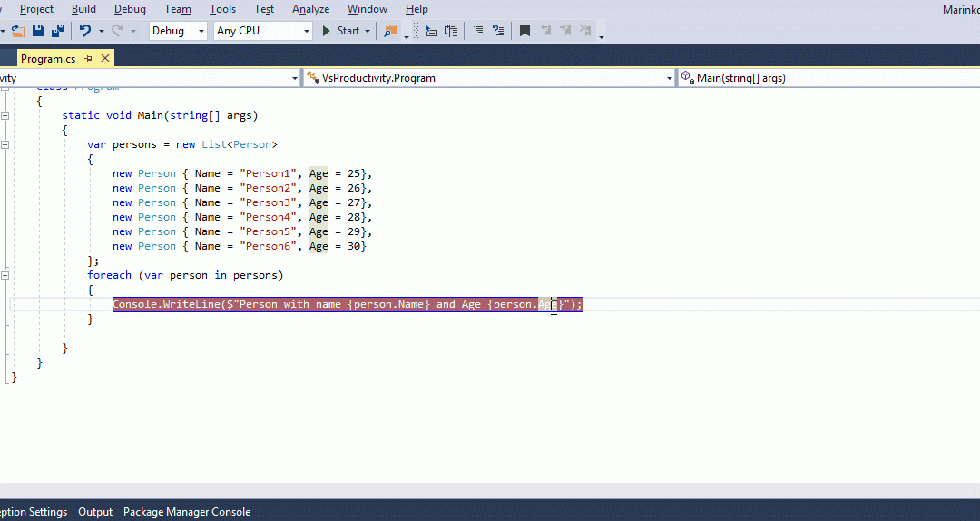
Task: Open the Build menu
Action: click(x=83, y=9)
